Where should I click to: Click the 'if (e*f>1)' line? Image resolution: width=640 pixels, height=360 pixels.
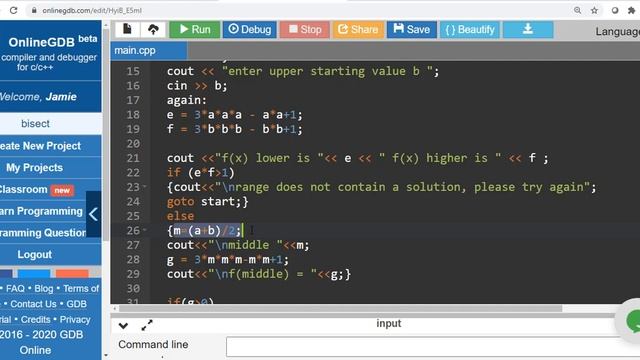[x=200, y=173]
